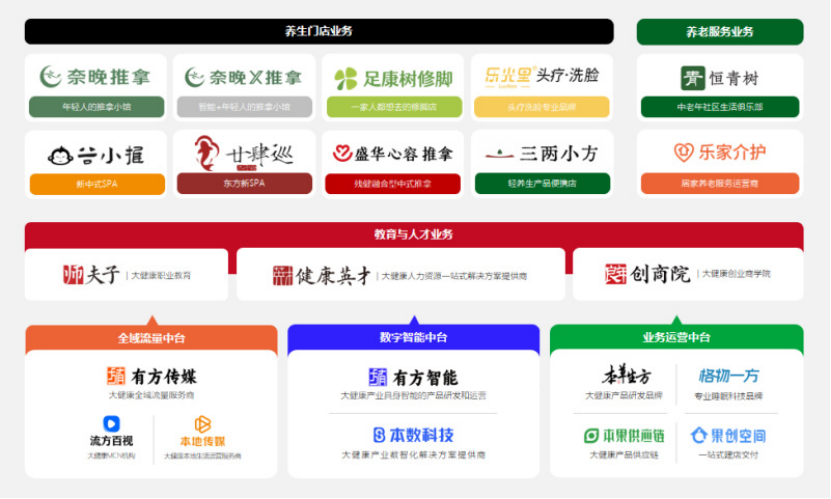This screenshot has width=831, height=499.
Task: Select the 养老服务业务 green header
Action: [719, 32]
